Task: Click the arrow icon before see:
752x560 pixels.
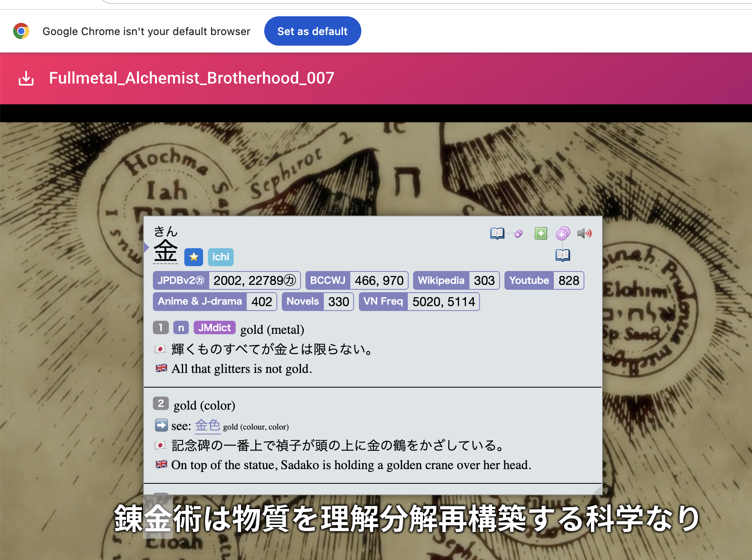Action: point(161,426)
